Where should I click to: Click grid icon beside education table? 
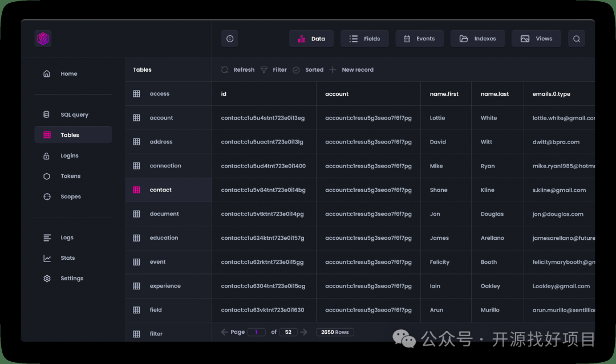pos(136,238)
